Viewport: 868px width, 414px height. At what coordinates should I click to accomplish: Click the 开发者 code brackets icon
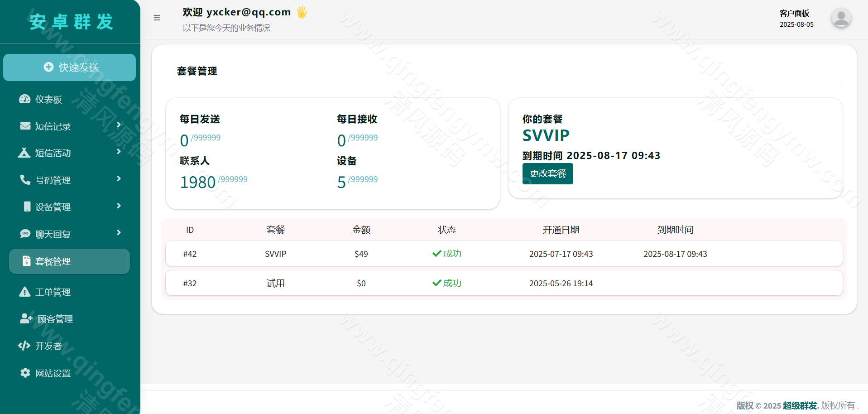click(24, 346)
